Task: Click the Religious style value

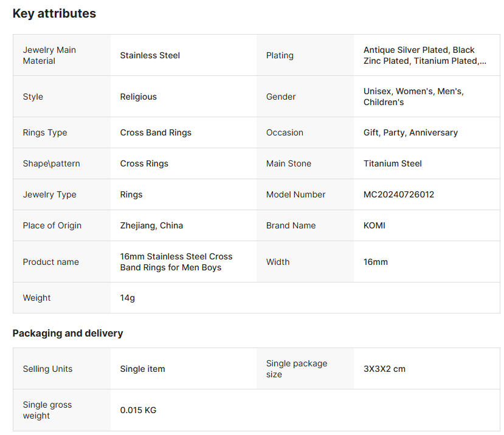Action: coord(138,97)
